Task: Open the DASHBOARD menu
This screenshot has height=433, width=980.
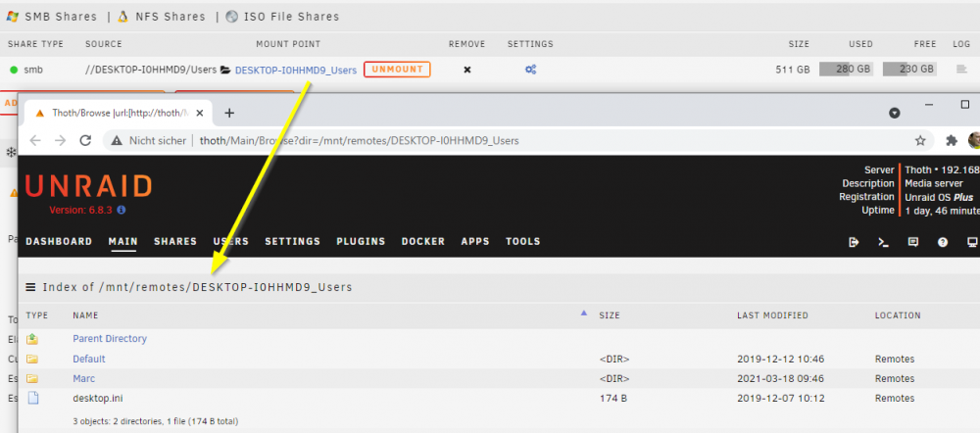Action: 59,241
